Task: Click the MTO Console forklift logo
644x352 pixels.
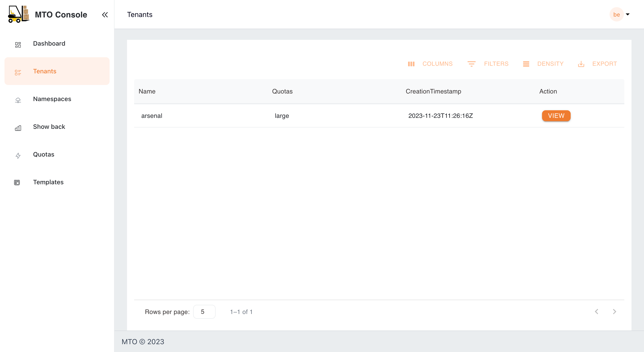Action: click(x=19, y=14)
